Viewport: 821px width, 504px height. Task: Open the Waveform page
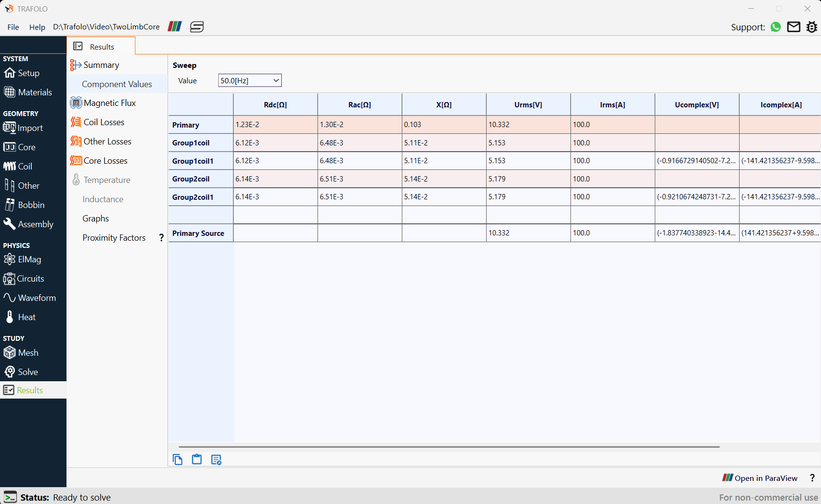30,298
